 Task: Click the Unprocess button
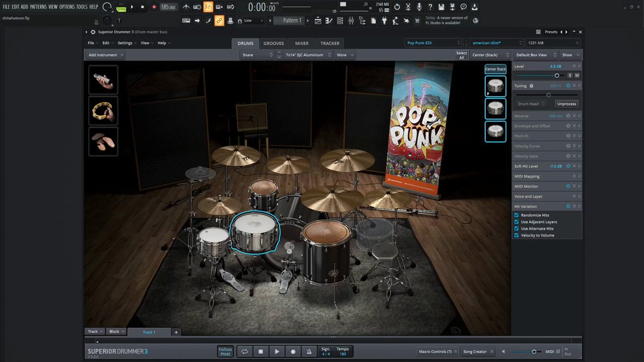[566, 104]
